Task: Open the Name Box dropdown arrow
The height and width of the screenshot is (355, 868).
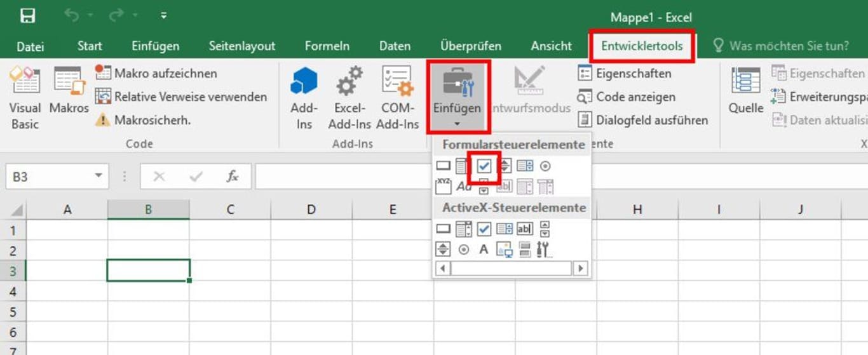Action: [98, 176]
